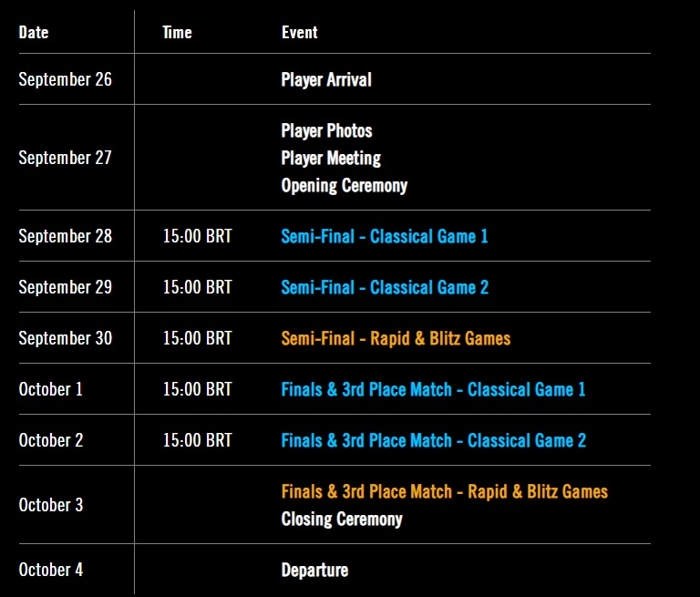Viewport: 700px width, 597px height.
Task: Click Finals & 3rd Place Match - Classical Game 2
Action: 433,440
